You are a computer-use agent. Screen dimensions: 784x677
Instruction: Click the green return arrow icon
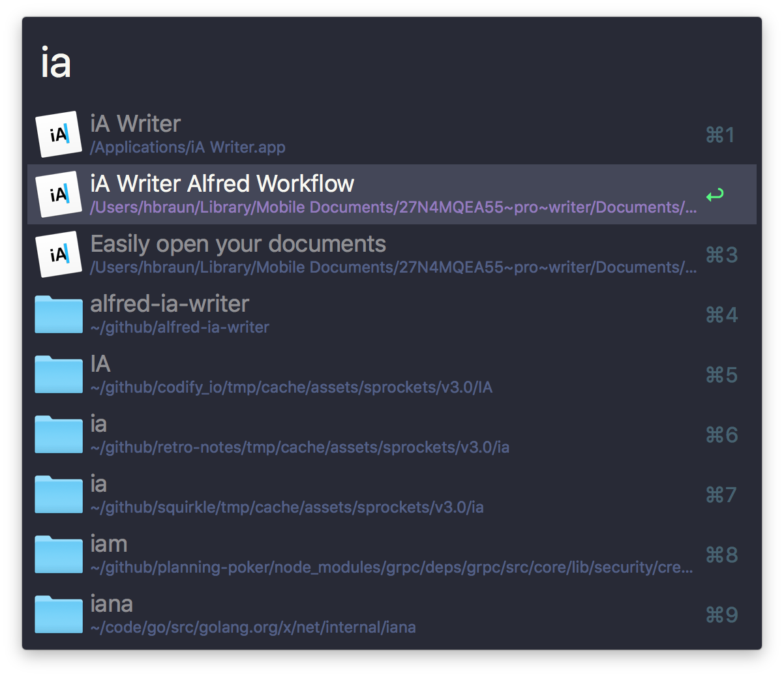pyautogui.click(x=715, y=194)
